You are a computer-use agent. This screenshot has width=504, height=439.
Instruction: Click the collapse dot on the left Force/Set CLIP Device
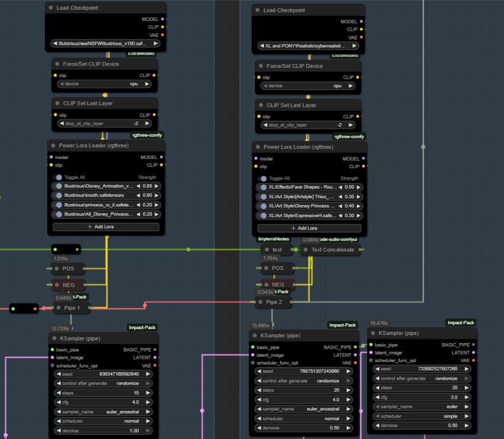(57, 64)
